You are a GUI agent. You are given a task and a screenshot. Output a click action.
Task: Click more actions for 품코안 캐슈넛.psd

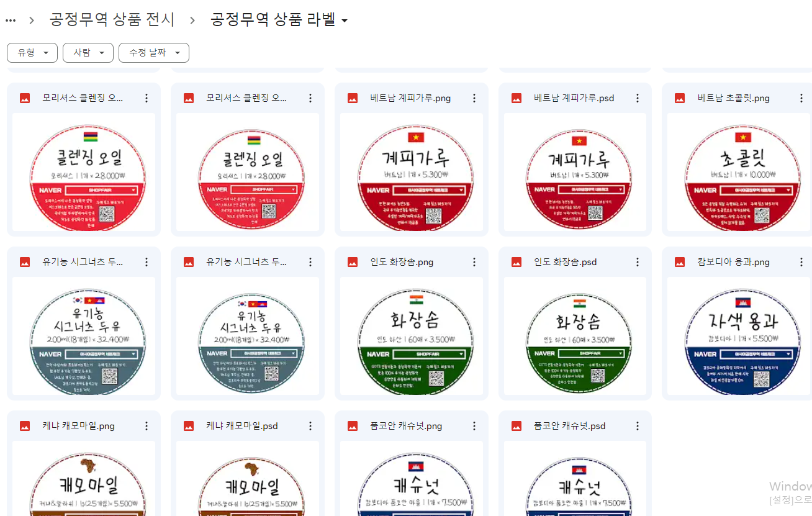click(x=638, y=426)
